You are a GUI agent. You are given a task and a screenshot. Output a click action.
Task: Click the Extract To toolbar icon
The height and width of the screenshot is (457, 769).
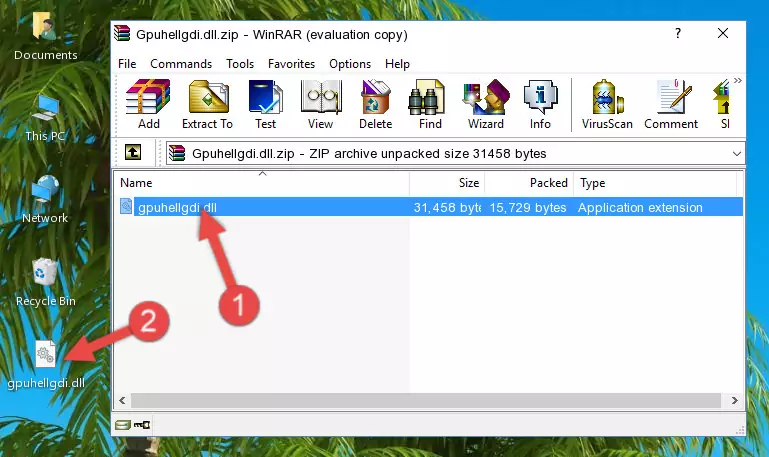(x=207, y=104)
